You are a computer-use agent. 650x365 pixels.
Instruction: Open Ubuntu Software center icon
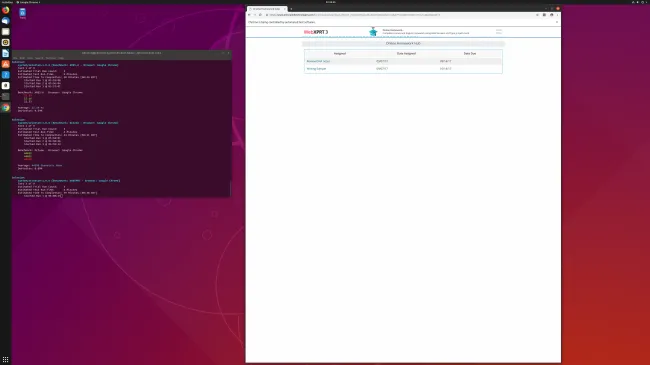5,64
